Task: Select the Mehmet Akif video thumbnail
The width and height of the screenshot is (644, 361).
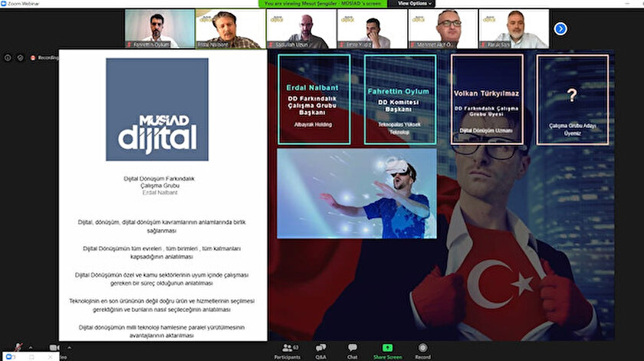Action: point(443,29)
